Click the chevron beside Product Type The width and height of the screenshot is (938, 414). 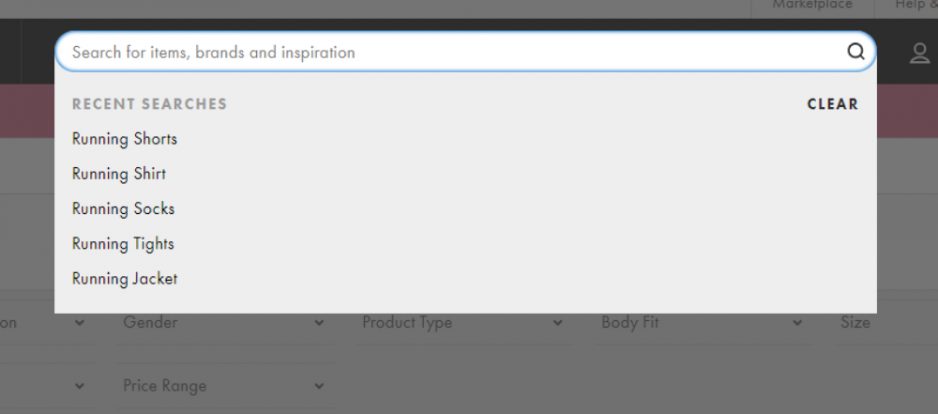click(558, 323)
